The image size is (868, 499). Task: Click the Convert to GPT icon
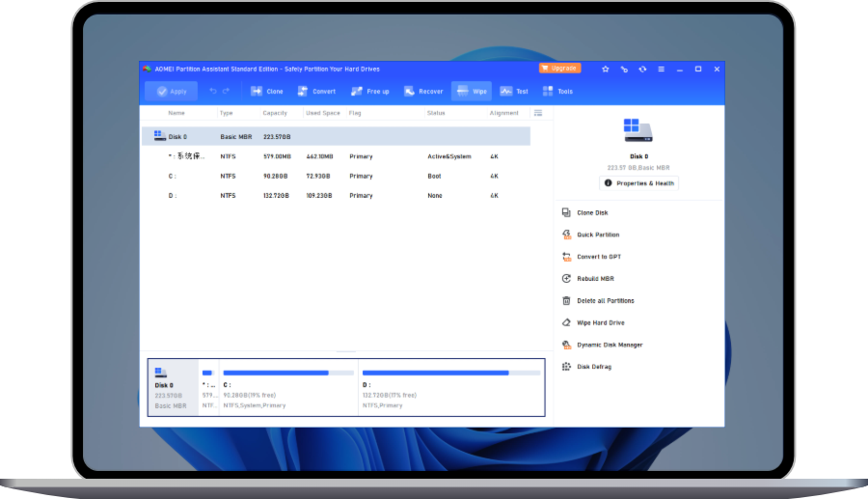click(566, 257)
